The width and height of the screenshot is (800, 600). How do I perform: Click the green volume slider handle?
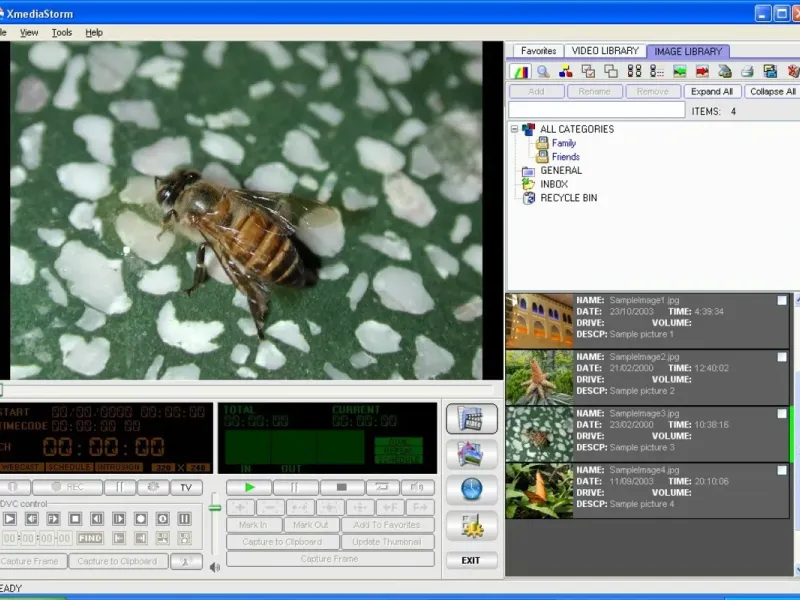(214, 508)
